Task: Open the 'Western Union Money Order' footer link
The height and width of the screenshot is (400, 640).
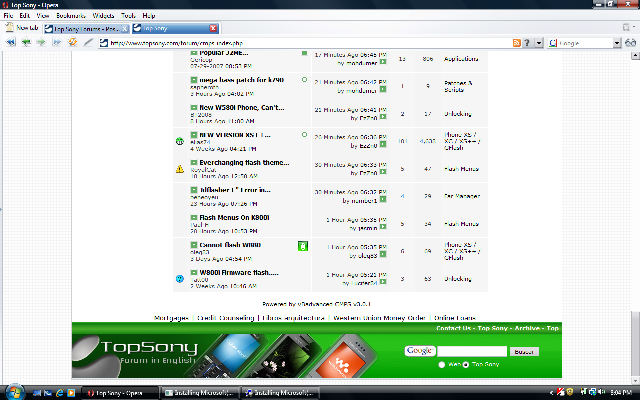Action: [x=379, y=318]
